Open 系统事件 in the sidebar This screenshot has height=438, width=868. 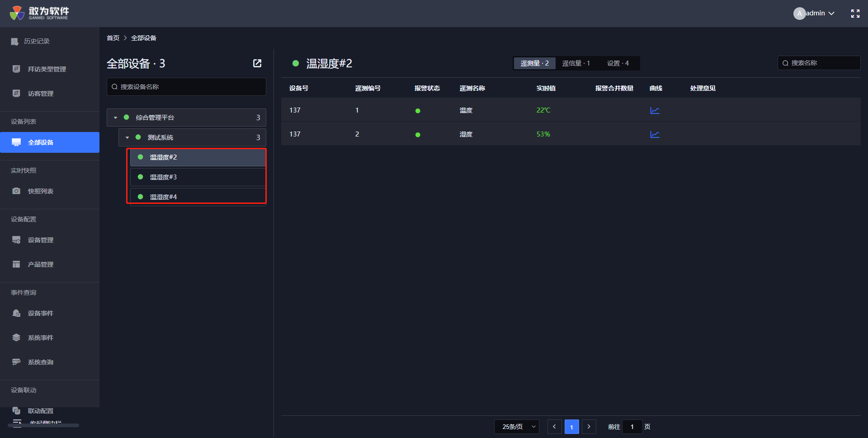[40, 338]
